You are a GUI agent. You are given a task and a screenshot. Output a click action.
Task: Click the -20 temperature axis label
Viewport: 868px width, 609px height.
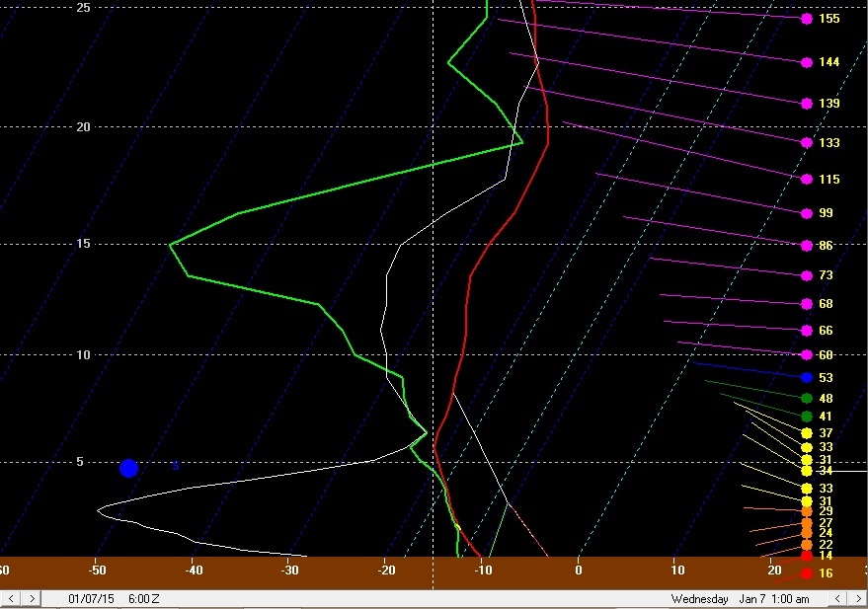click(386, 570)
